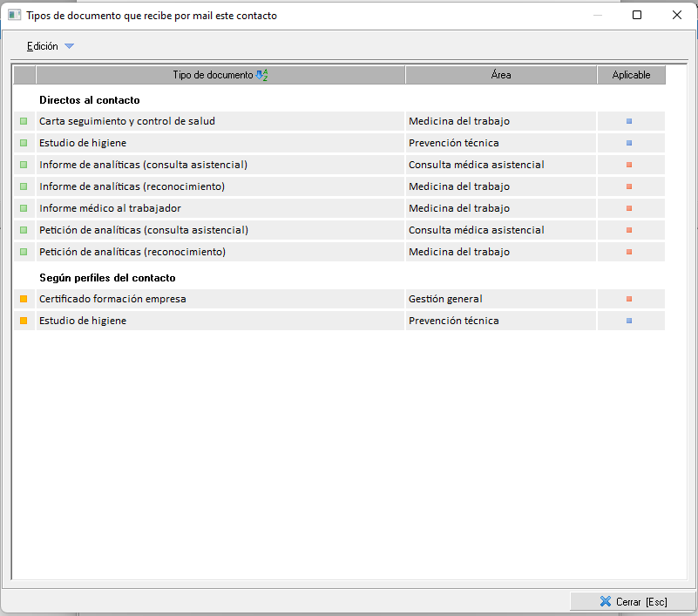This screenshot has height=616, width=698.
Task: Click green marker for Informe de analíticas (reconocimiento)
Action: [24, 186]
